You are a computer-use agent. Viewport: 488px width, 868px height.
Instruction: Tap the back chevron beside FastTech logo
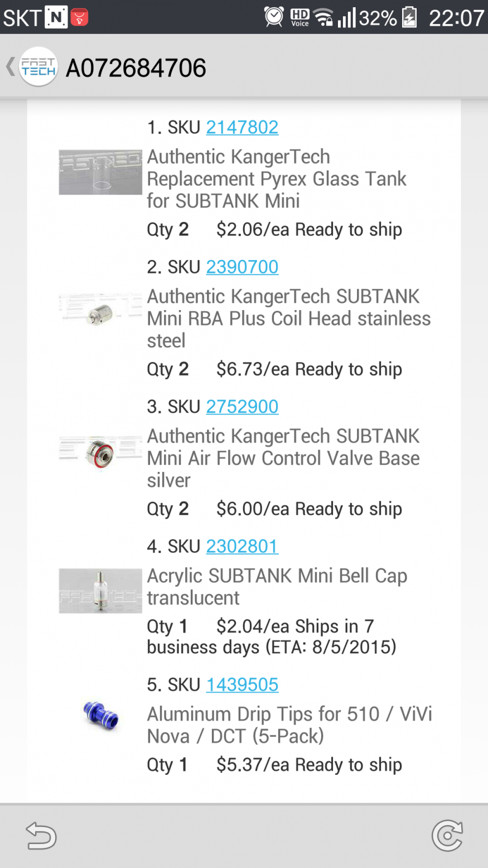tap(10, 67)
